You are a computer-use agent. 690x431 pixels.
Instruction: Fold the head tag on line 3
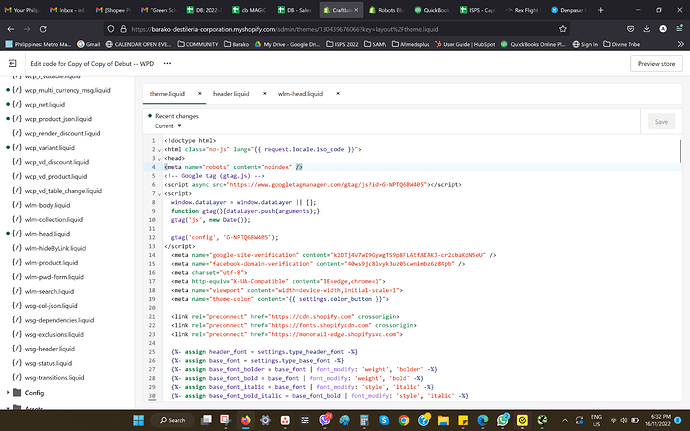tap(161, 158)
